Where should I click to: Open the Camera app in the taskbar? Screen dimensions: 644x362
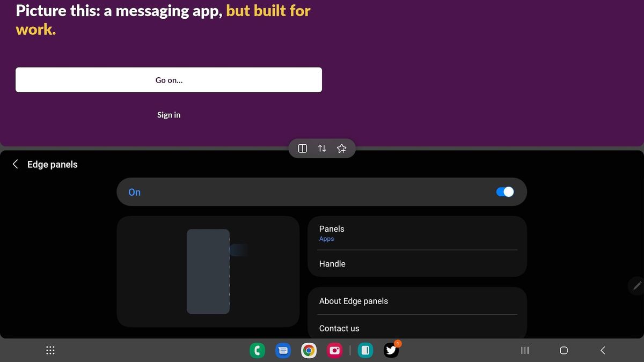[334, 350]
